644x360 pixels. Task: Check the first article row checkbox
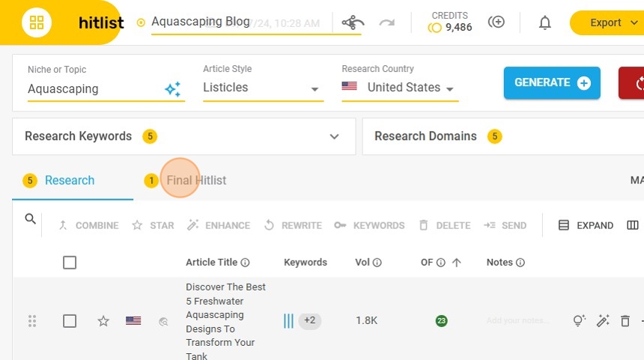(x=70, y=321)
